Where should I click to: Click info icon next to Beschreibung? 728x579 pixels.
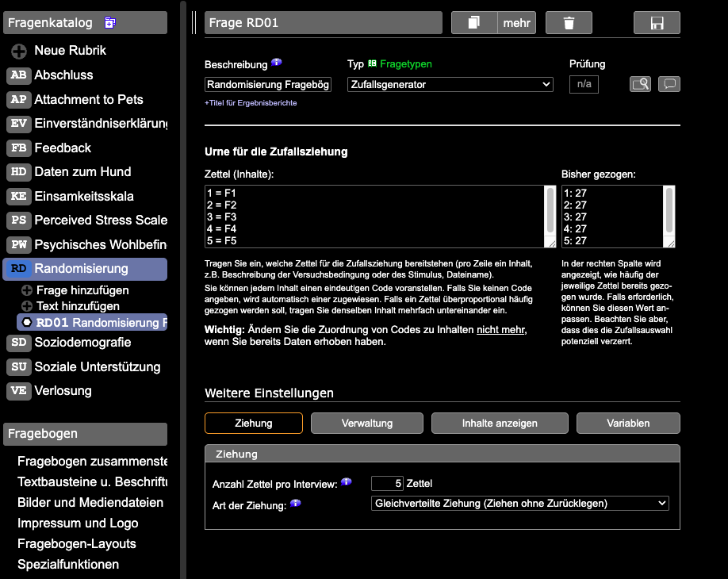tap(276, 62)
